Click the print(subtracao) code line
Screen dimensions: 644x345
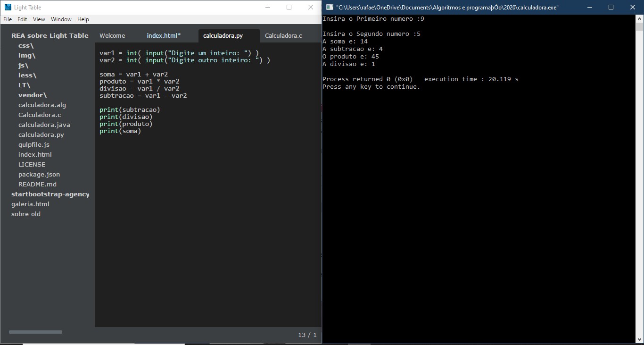point(130,110)
